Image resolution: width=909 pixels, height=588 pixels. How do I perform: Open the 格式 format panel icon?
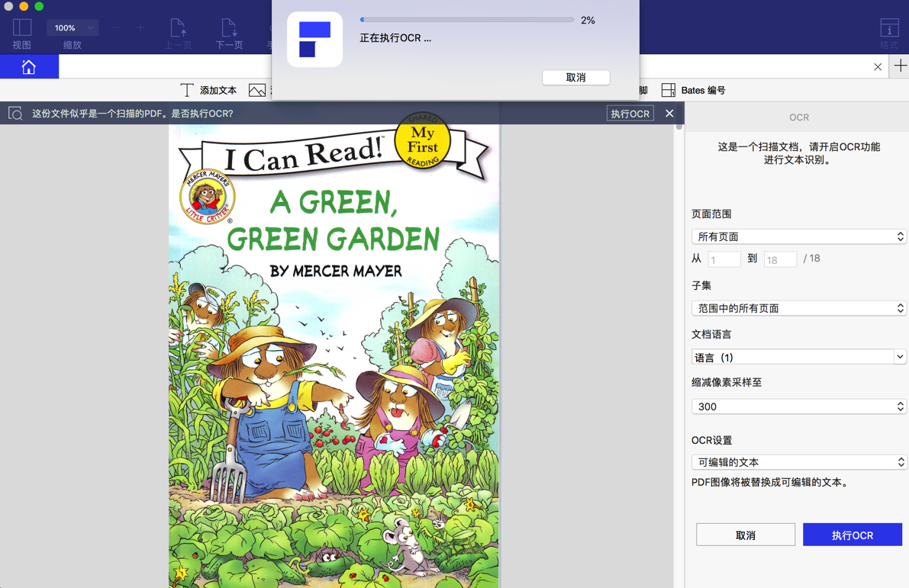point(889,27)
